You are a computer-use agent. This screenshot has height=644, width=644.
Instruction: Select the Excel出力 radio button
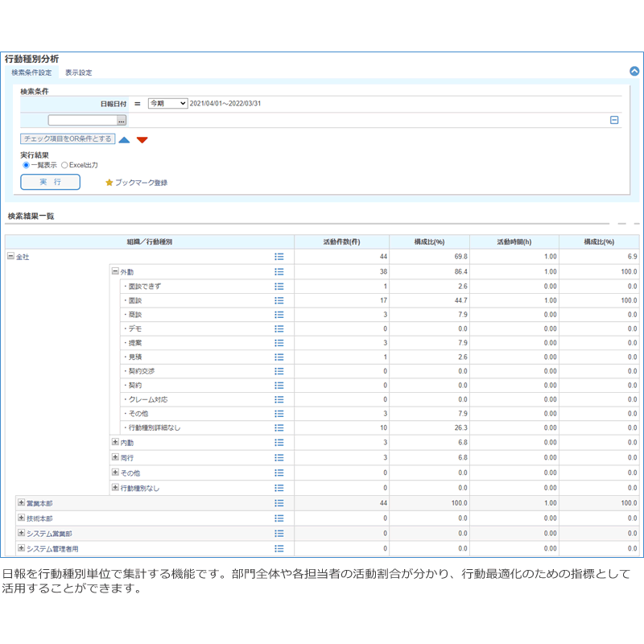64,165
